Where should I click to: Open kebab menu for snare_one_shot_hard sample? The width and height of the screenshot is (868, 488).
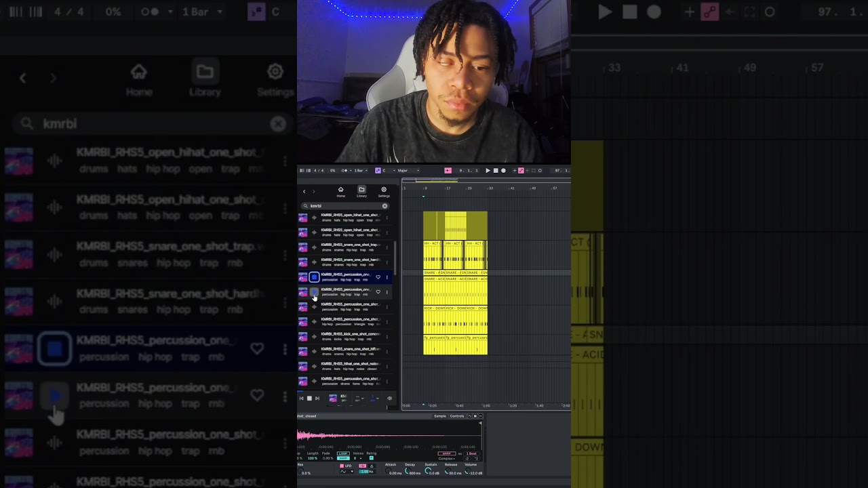tap(387, 262)
